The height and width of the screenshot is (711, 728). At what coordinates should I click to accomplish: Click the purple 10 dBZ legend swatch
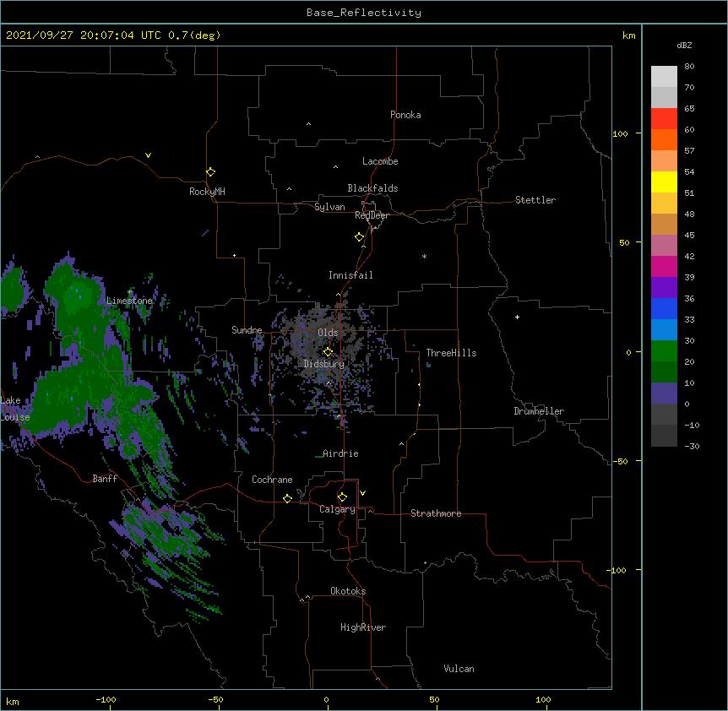(x=664, y=393)
